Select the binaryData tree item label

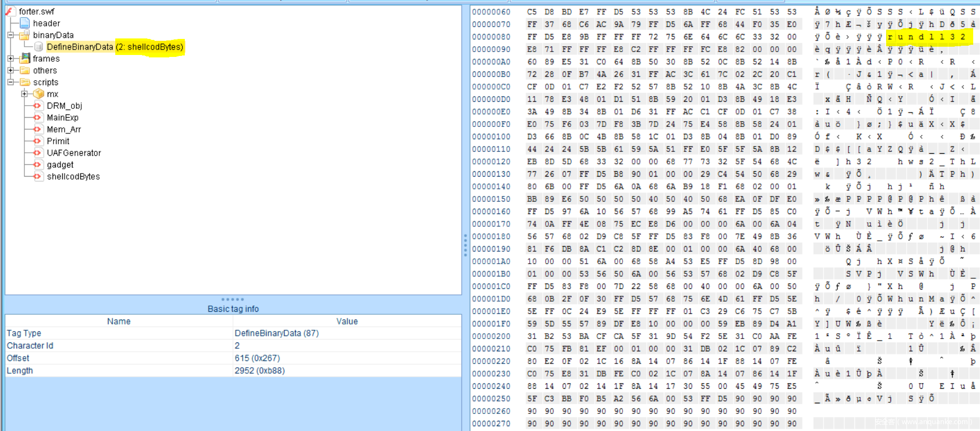[53, 35]
